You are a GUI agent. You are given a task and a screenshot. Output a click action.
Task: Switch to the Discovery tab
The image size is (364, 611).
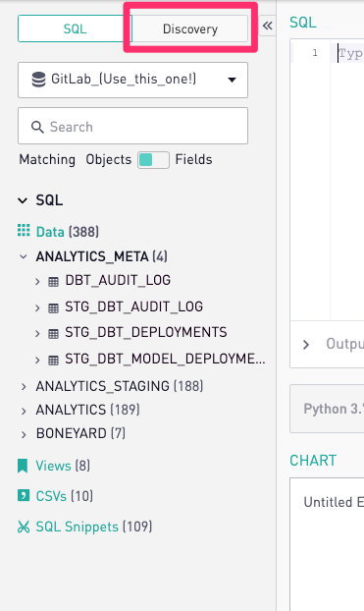(190, 28)
